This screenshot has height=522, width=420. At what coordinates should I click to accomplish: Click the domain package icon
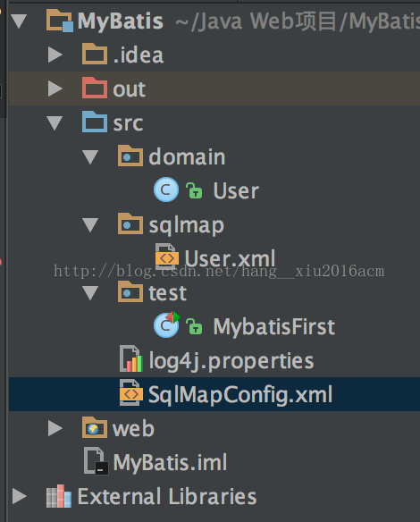point(130,156)
